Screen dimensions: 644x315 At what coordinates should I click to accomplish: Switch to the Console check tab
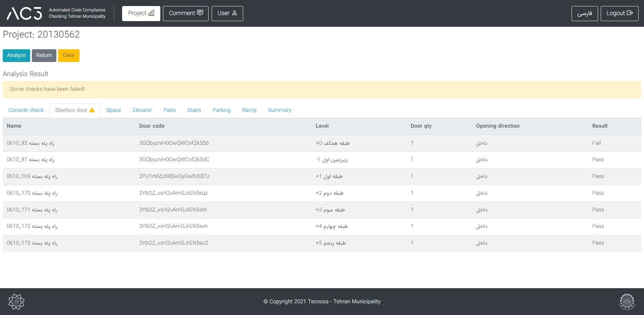26,110
